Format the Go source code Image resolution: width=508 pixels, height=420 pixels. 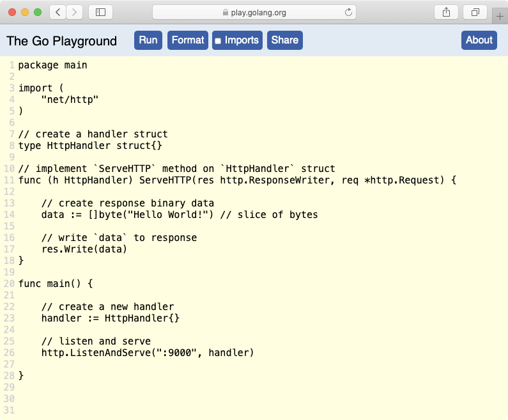click(188, 40)
